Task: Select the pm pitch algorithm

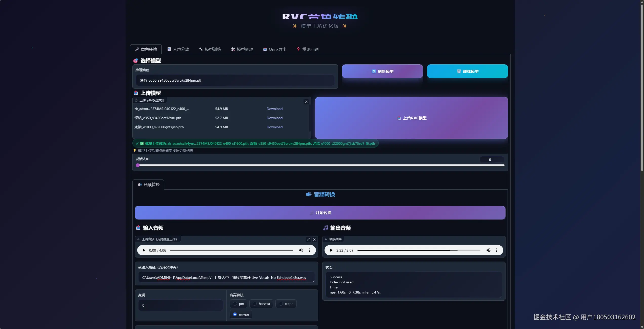Action: pyautogui.click(x=235, y=304)
